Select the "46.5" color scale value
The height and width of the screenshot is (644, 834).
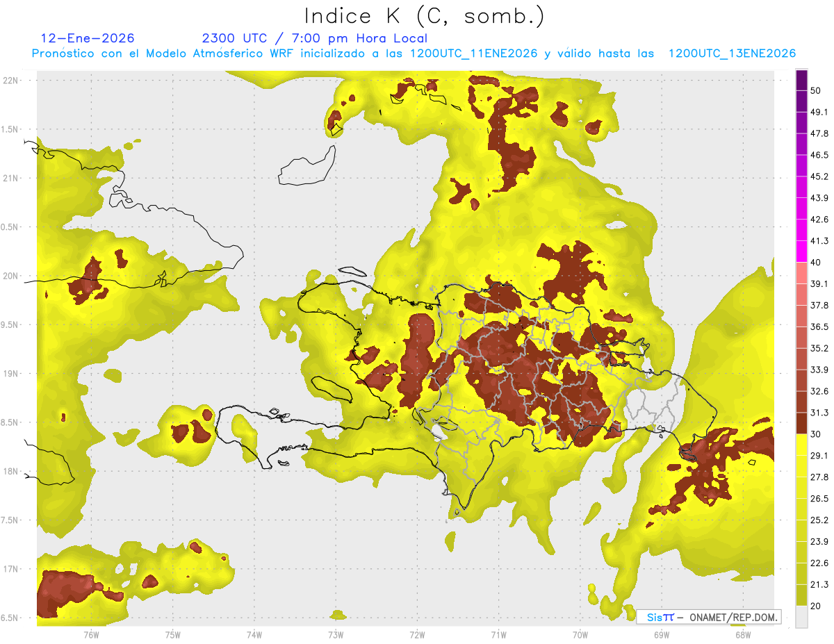(819, 155)
